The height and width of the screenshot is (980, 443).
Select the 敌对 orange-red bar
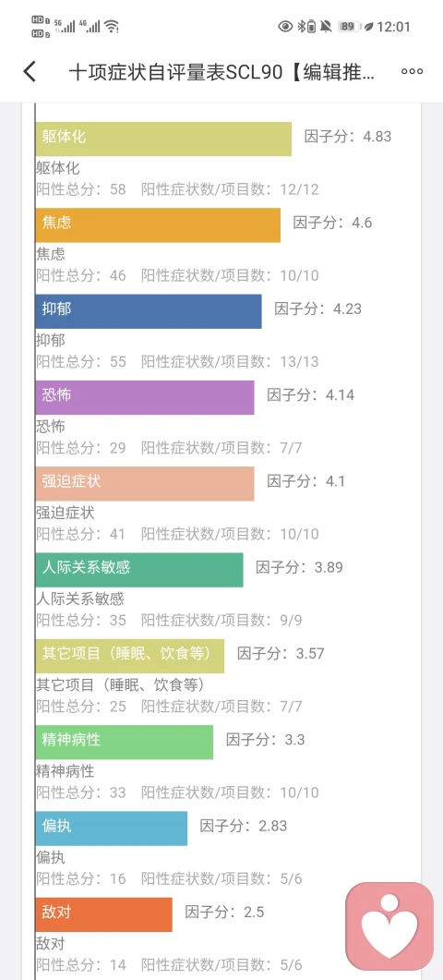(103, 915)
